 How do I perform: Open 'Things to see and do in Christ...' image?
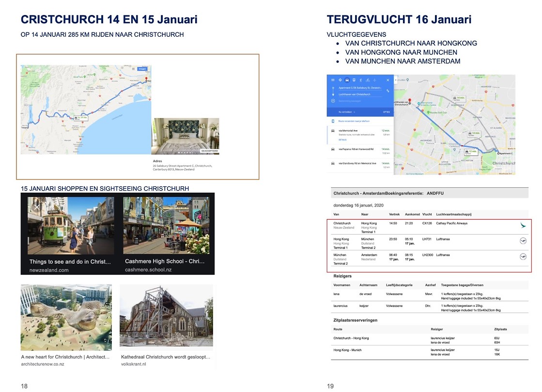click(71, 226)
